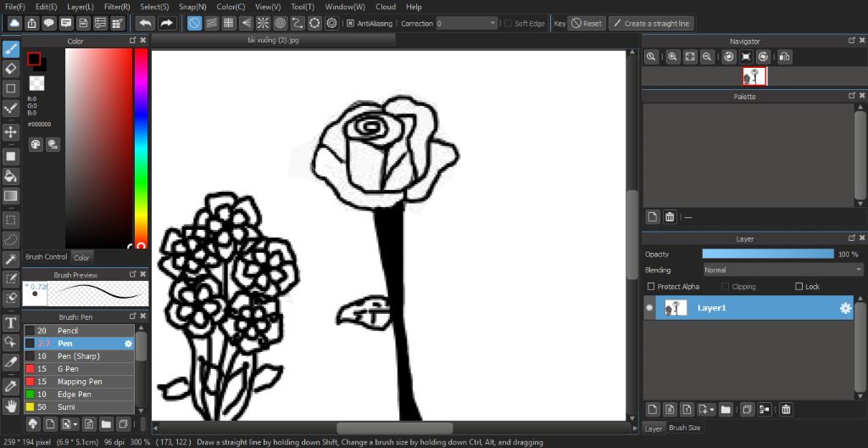
Task: Select the Hand pan tool
Action: [10, 406]
